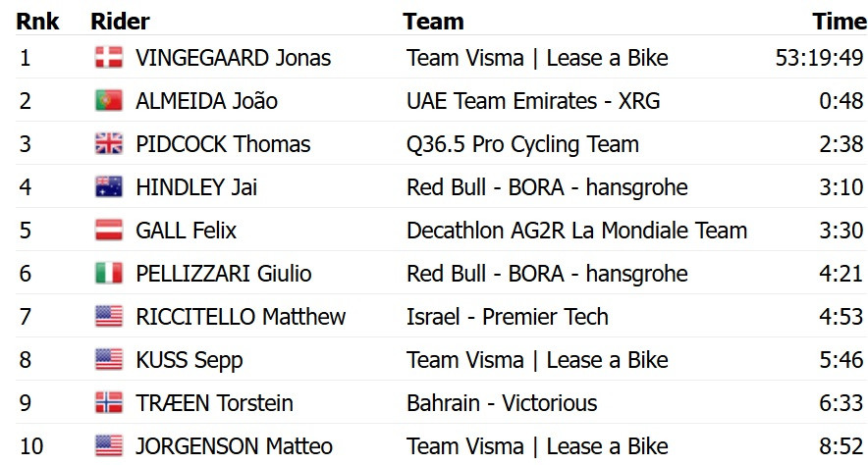
Task: Open rider ALMEIDA João profile
Action: point(206,101)
